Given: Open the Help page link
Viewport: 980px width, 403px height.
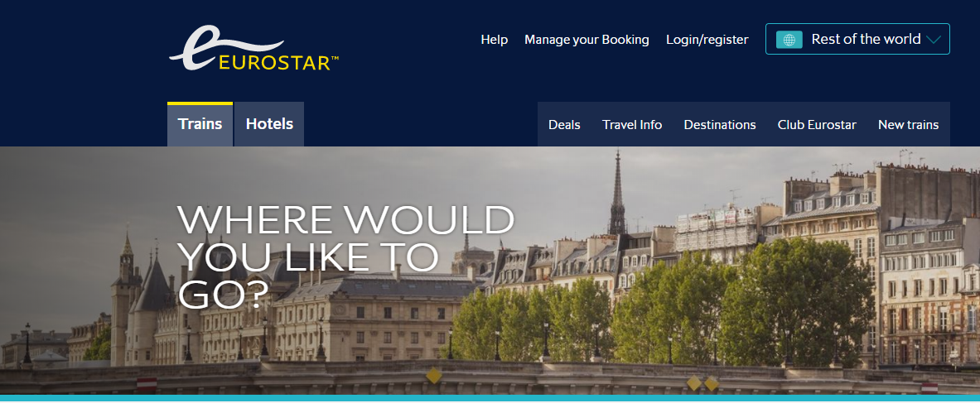Looking at the screenshot, I should tap(494, 40).
